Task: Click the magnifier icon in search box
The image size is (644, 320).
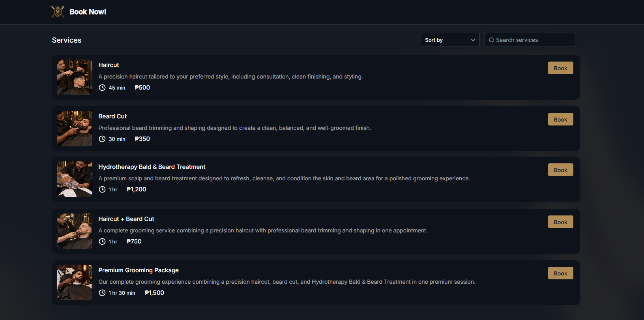Action: coord(491,40)
